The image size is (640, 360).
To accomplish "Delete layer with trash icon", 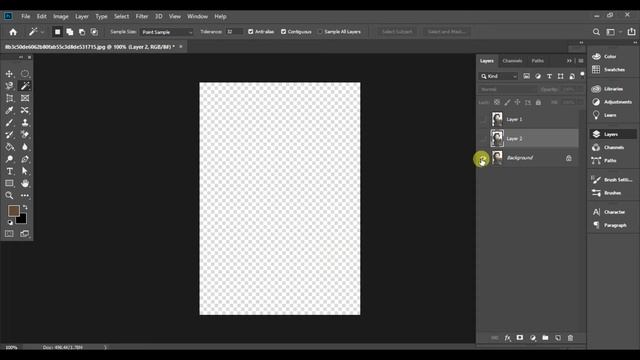I will [571, 338].
